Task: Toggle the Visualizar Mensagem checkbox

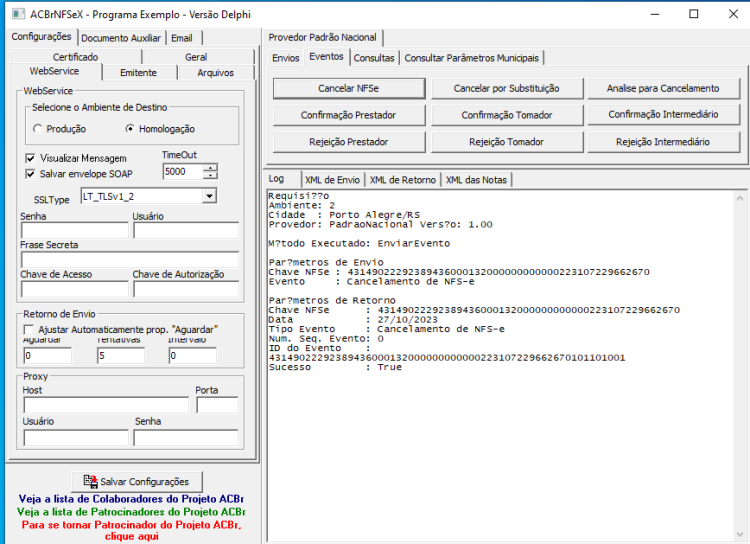Action: (30, 158)
